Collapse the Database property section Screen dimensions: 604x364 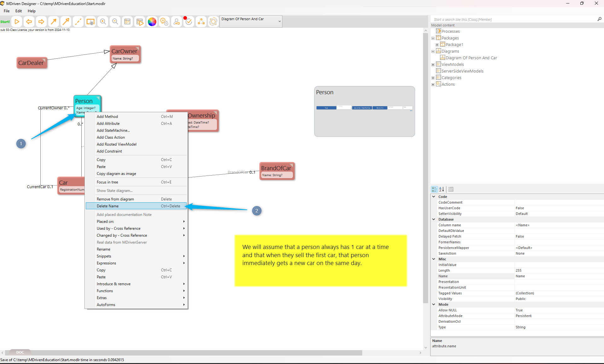[434, 219]
